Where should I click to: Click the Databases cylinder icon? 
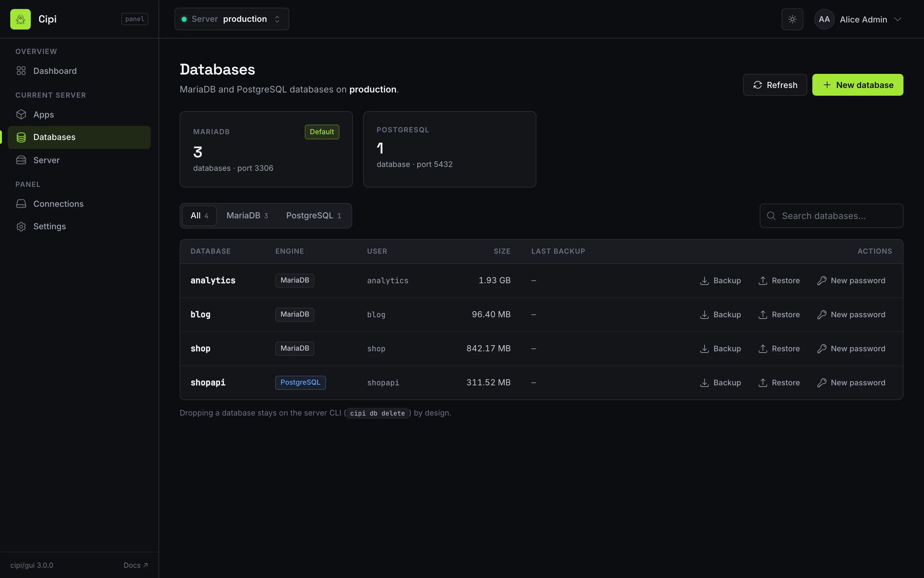tap(21, 137)
